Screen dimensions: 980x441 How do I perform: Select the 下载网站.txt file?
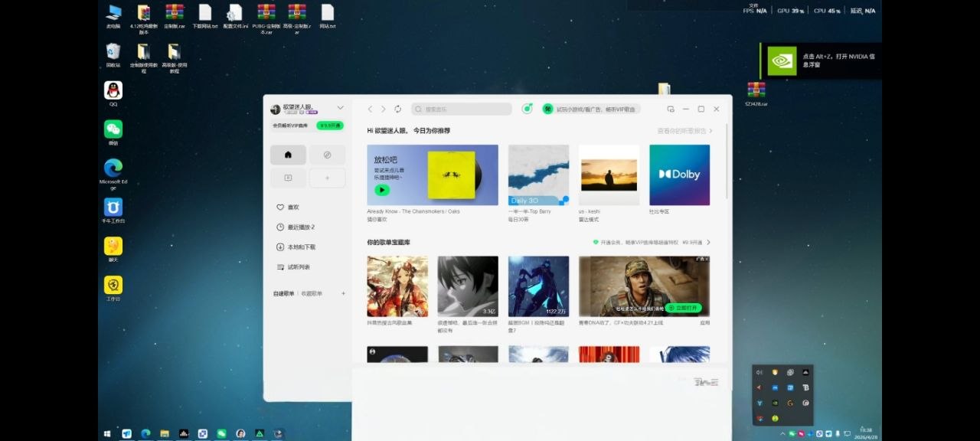204,16
